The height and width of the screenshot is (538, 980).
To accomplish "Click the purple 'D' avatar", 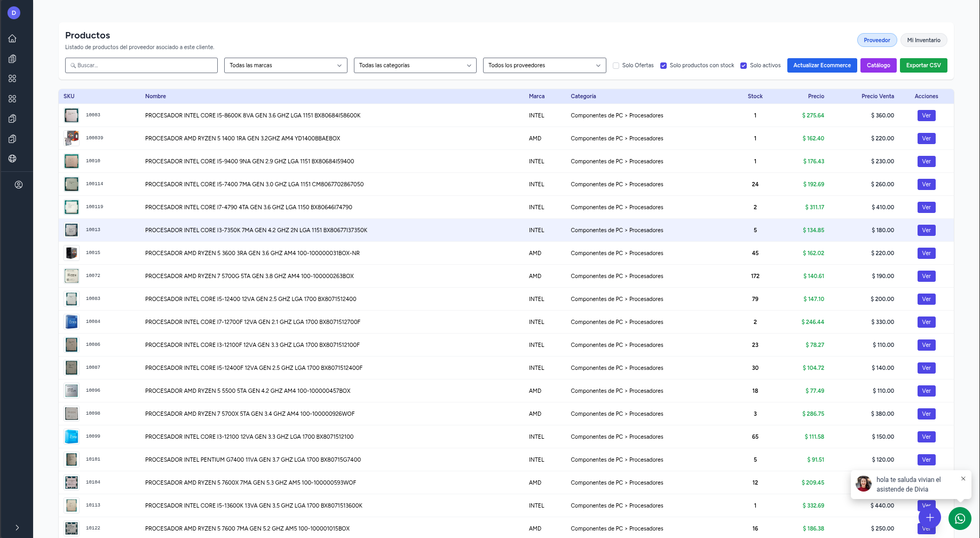I will (x=14, y=13).
